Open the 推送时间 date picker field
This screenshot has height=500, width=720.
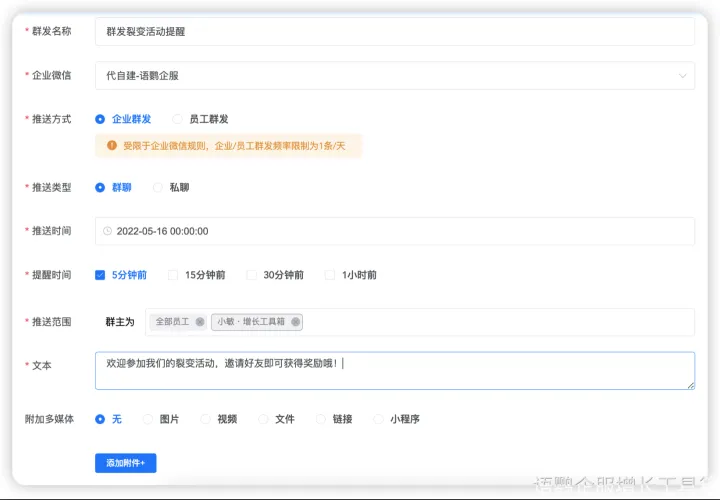tap(394, 231)
